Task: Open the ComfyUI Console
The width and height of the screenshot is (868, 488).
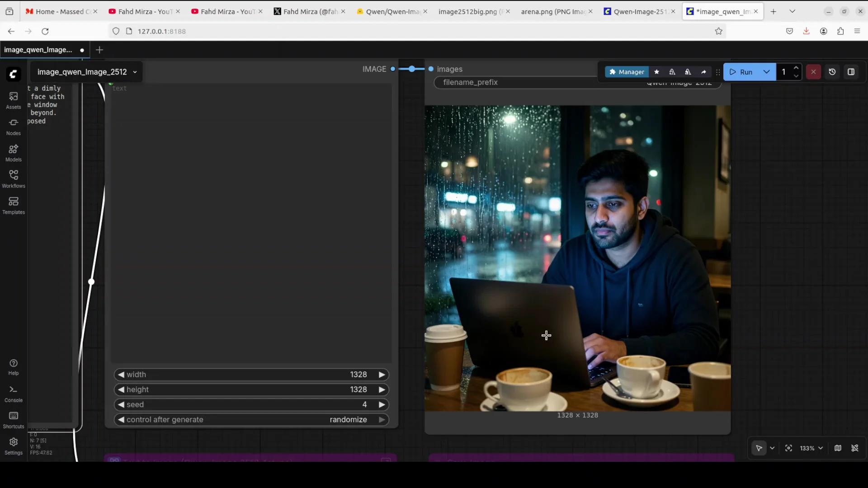Action: point(13,393)
